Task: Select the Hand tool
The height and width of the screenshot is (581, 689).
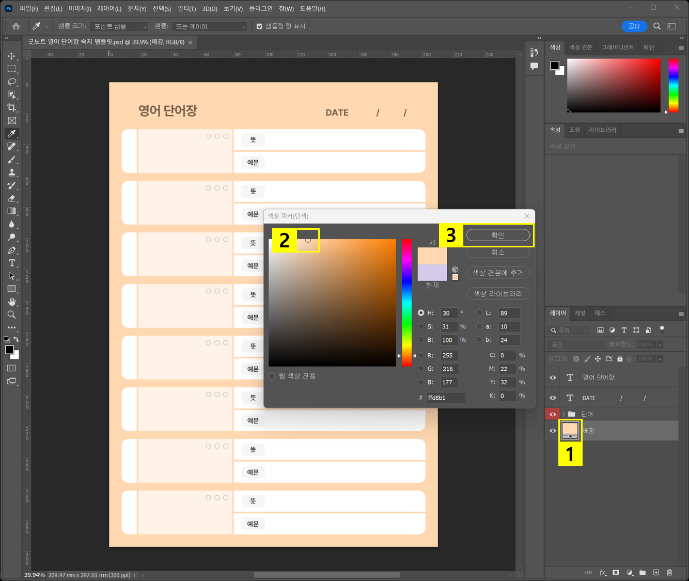Action: (x=12, y=301)
